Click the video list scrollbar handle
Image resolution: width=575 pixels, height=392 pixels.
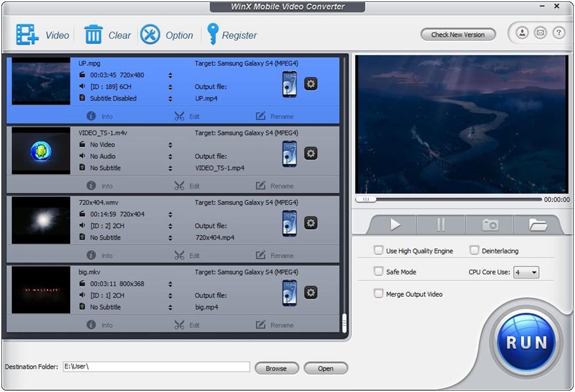pos(345,323)
